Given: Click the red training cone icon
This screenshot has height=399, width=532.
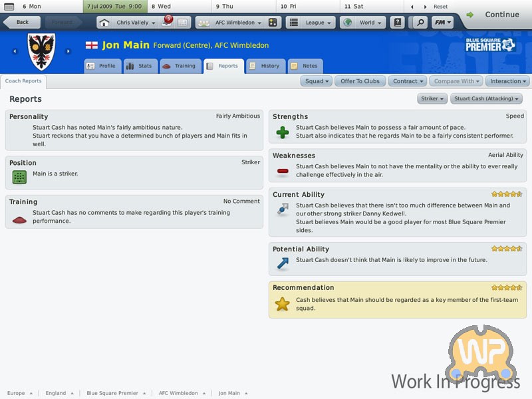Looking at the screenshot, I should [19, 220].
